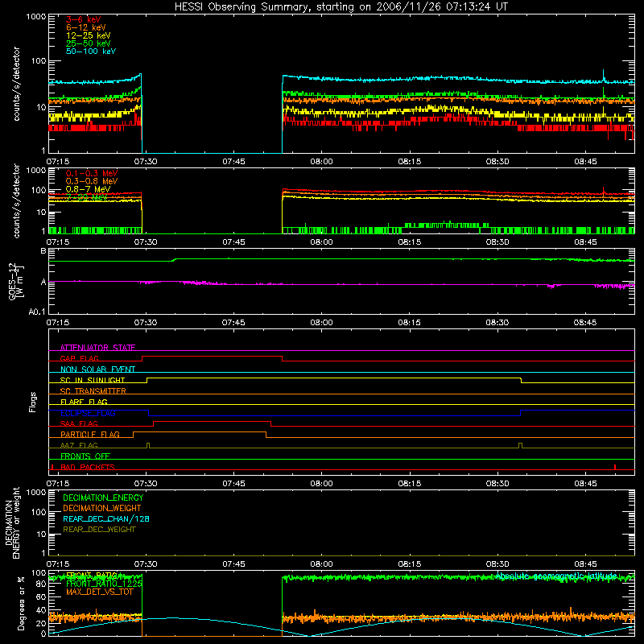
Task: Click the HESSI Observing Summary plot title
Action: point(341,6)
